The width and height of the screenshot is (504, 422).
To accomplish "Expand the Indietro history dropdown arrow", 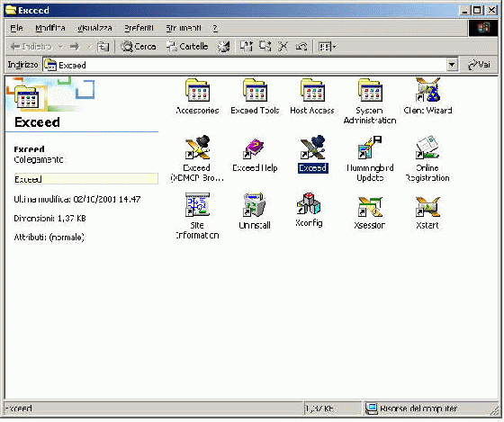I will 60,47.
